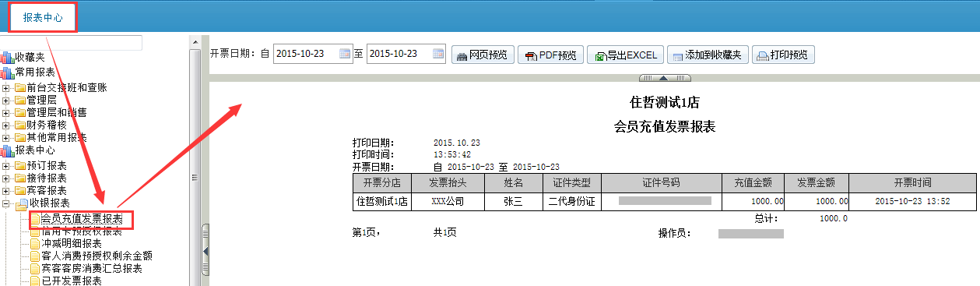Screen dimensions: 980x286
Task: Open the end date calendar picker icon
Action: 438,55
